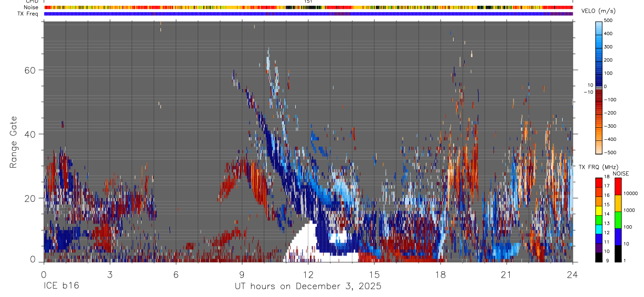Viewport: 644px width, 297px height.
Task: Pick the blue 10–100 swatch in NOISE legend
Action: pyautogui.click(x=618, y=237)
